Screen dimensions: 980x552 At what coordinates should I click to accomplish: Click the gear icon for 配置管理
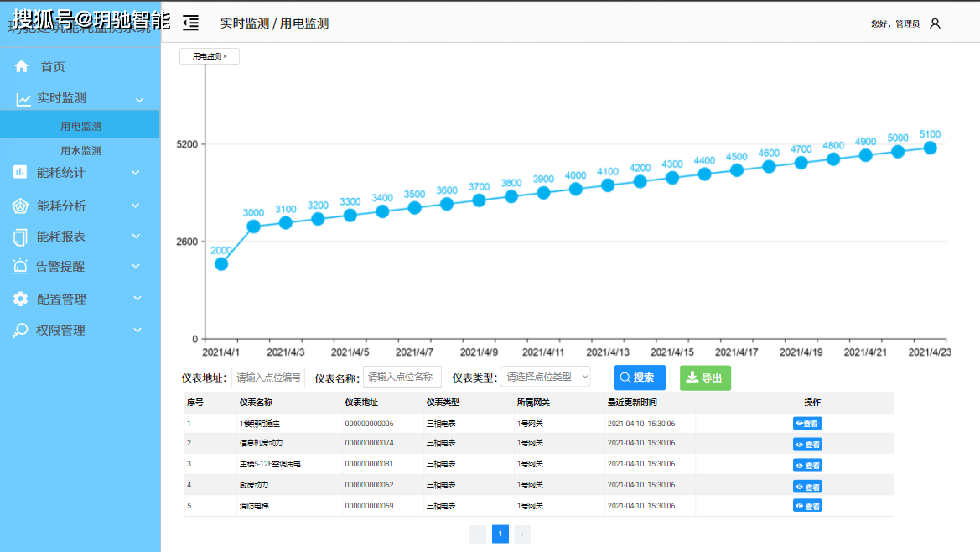click(20, 299)
